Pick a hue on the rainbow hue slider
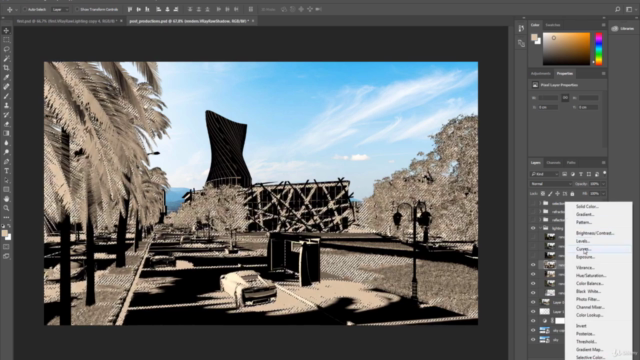The width and height of the screenshot is (640, 360). 599,49
